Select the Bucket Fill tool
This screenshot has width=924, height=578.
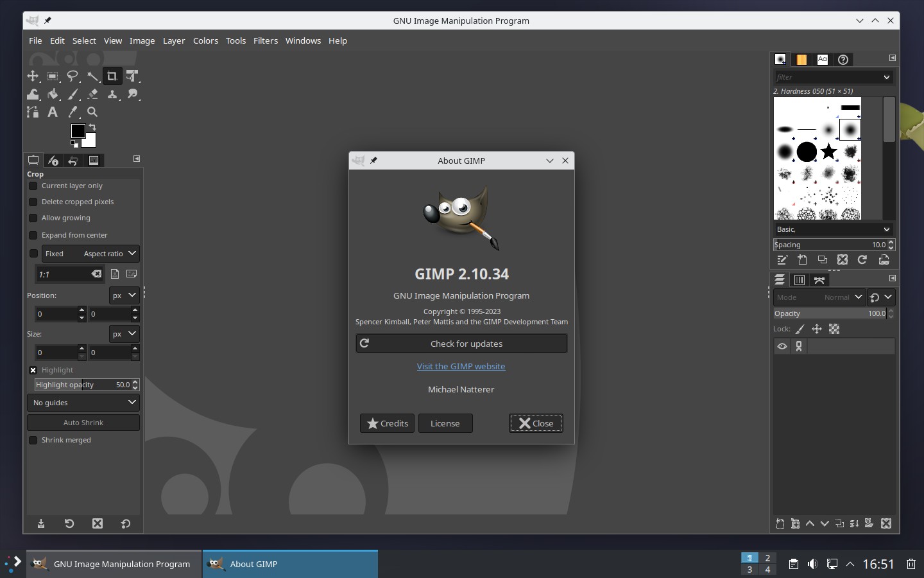click(x=53, y=94)
